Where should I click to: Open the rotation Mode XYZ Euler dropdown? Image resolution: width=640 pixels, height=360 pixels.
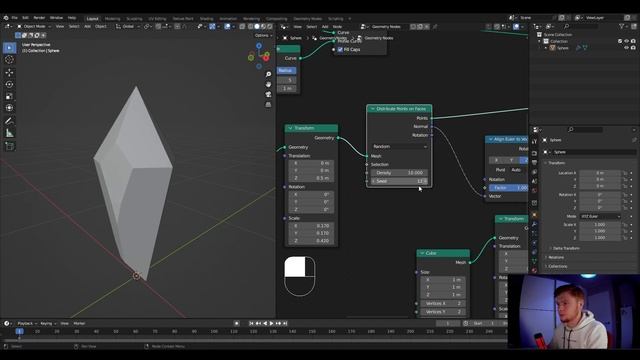pos(600,216)
